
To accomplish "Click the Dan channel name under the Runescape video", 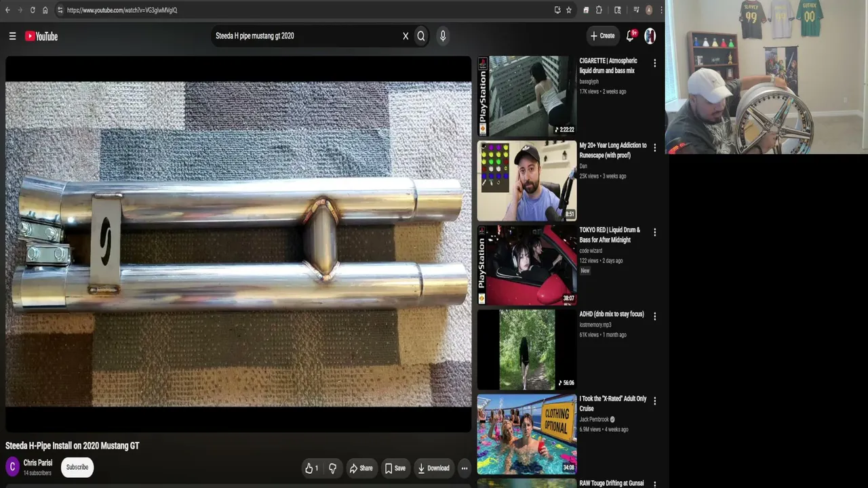I will [583, 166].
